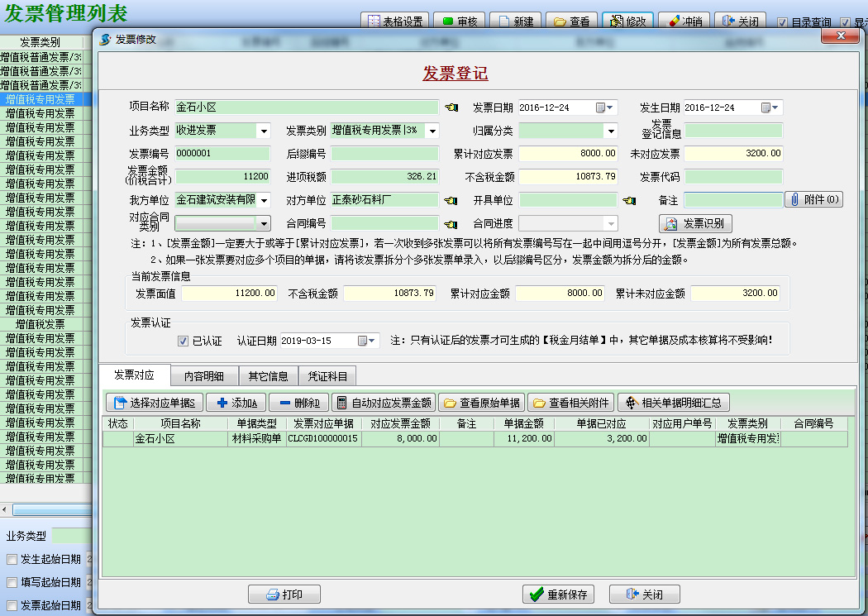Click the horizontal scrollbar of invoice list
The width and height of the screenshot is (868, 616).
click(51, 509)
